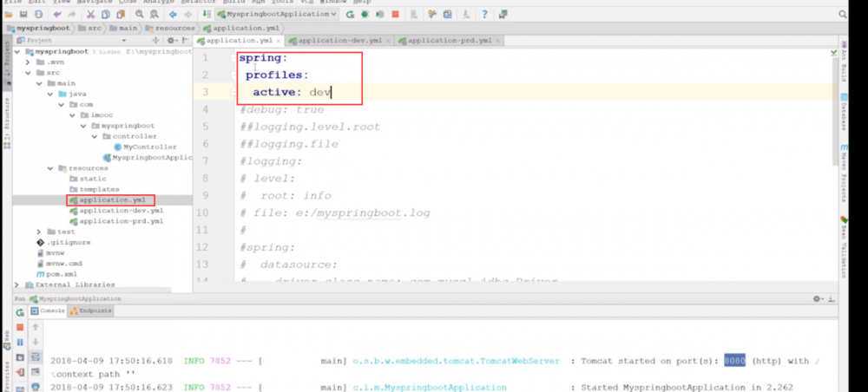Collapse the java folder arrow
The height and width of the screenshot is (392, 868).
coord(49,94)
